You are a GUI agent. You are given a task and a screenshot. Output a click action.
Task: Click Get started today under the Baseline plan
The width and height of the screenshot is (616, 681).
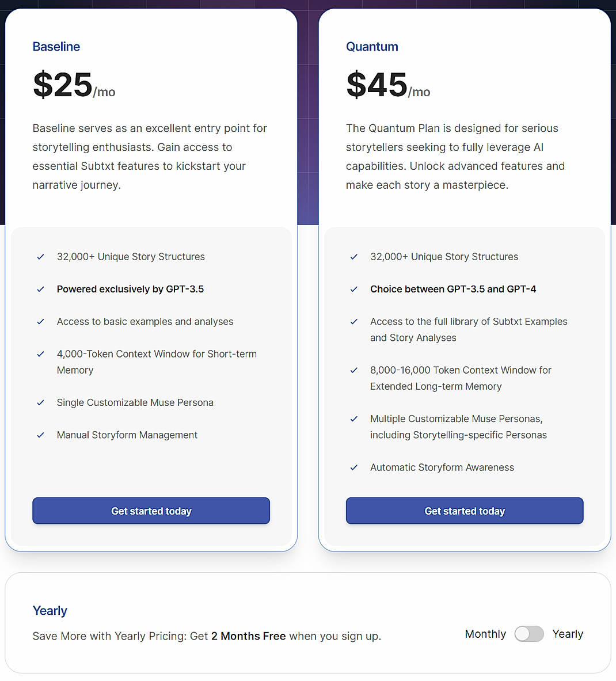[x=151, y=511]
